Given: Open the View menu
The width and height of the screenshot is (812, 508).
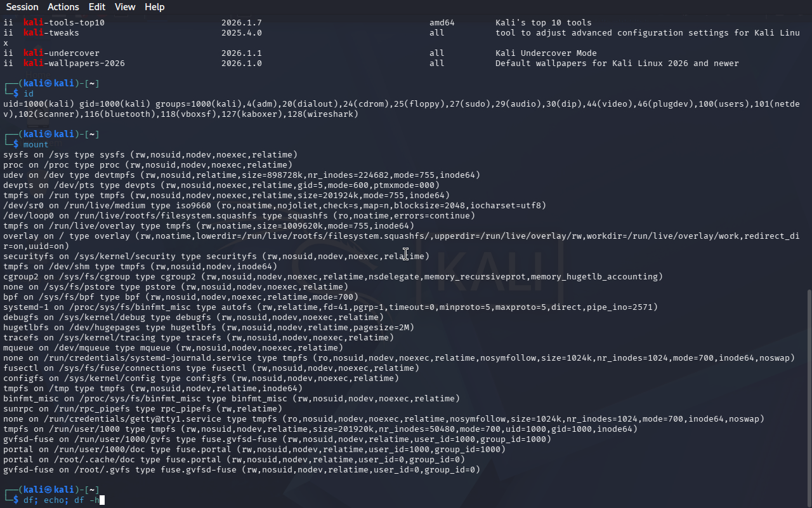Looking at the screenshot, I should click(x=125, y=7).
